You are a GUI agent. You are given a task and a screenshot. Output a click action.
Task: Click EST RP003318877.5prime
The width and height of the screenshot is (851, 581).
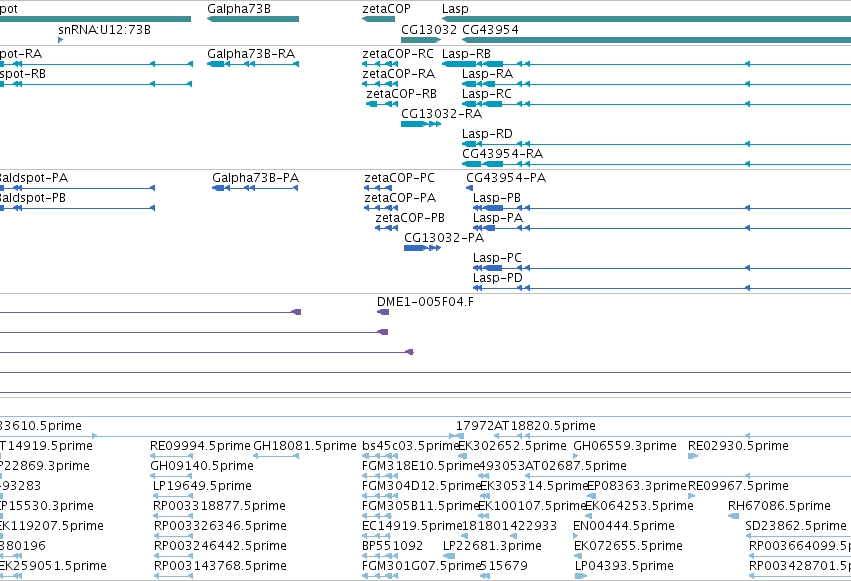219,506
